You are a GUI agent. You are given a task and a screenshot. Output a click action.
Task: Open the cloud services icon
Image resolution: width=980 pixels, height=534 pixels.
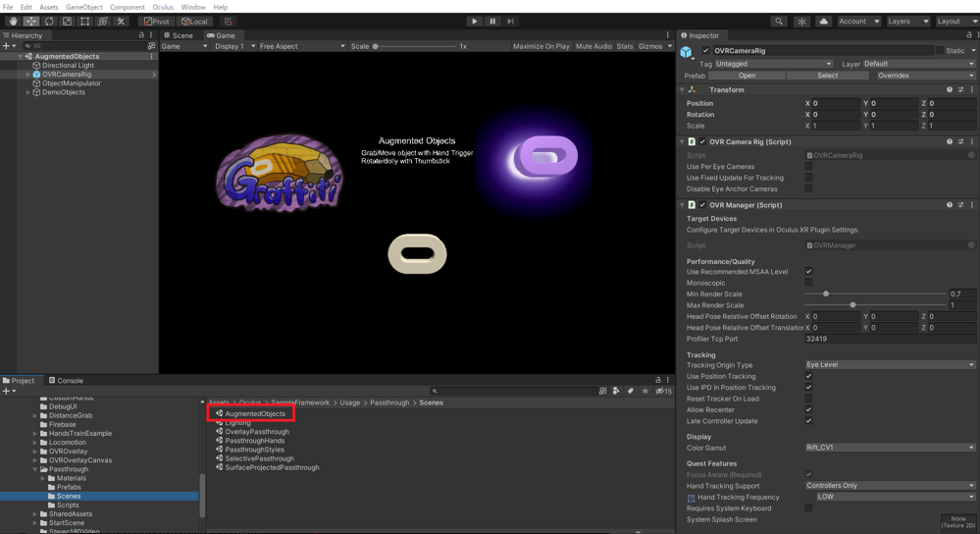[x=824, y=22]
